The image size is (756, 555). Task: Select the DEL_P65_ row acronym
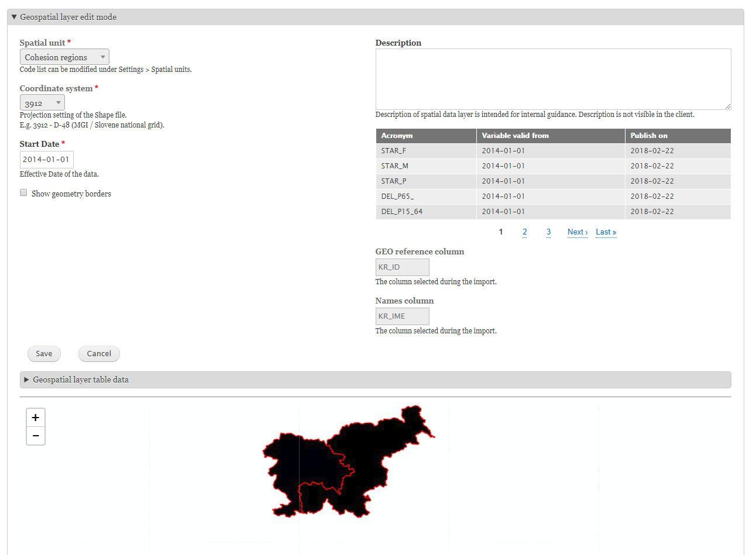(397, 197)
